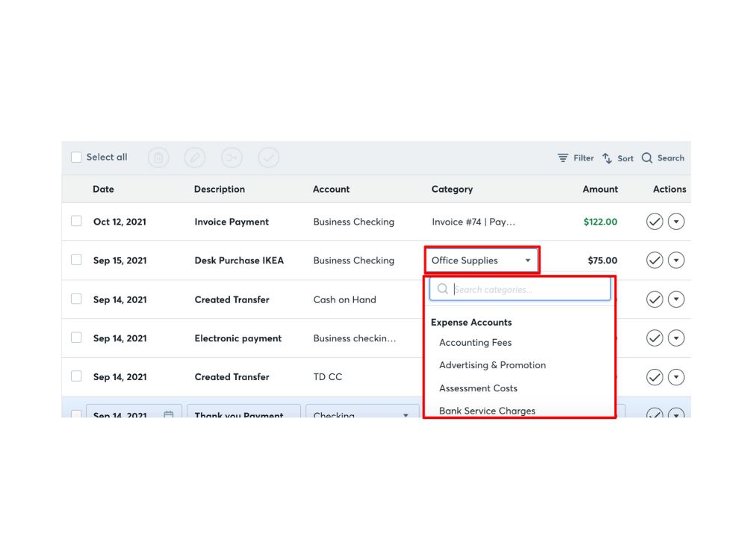747x560 pixels.
Task: Click the pencil edit icon in toolbar
Action: click(195, 158)
